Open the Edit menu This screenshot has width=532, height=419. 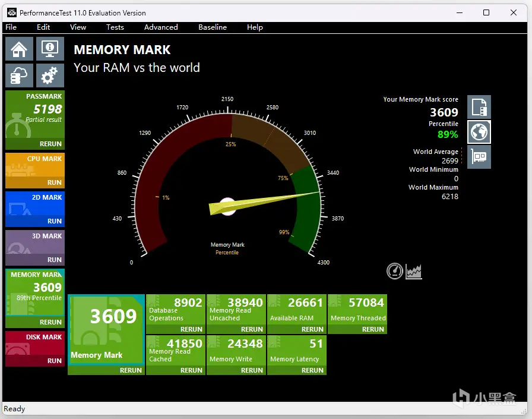click(43, 27)
